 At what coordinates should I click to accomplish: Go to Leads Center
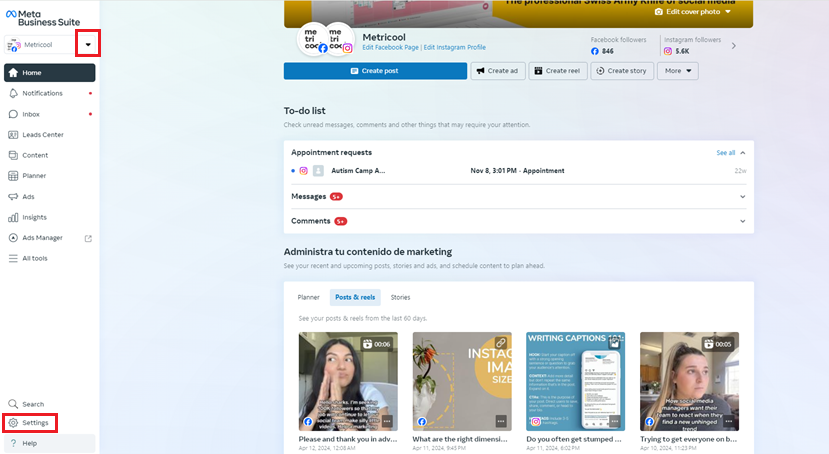[x=42, y=135]
